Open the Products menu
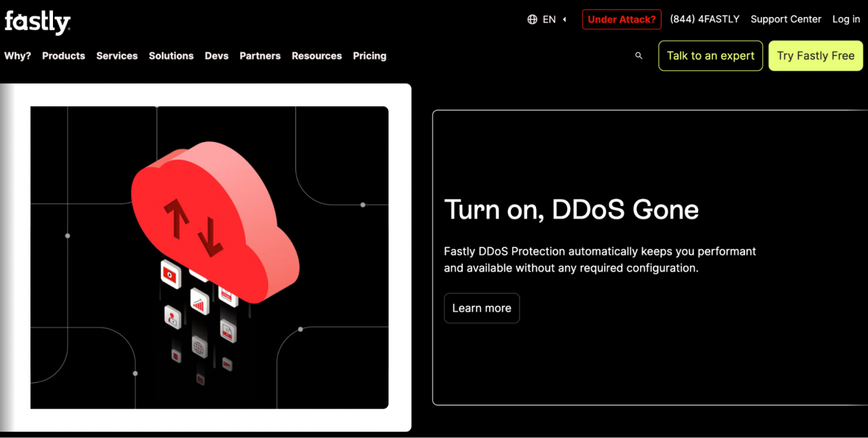 click(64, 56)
